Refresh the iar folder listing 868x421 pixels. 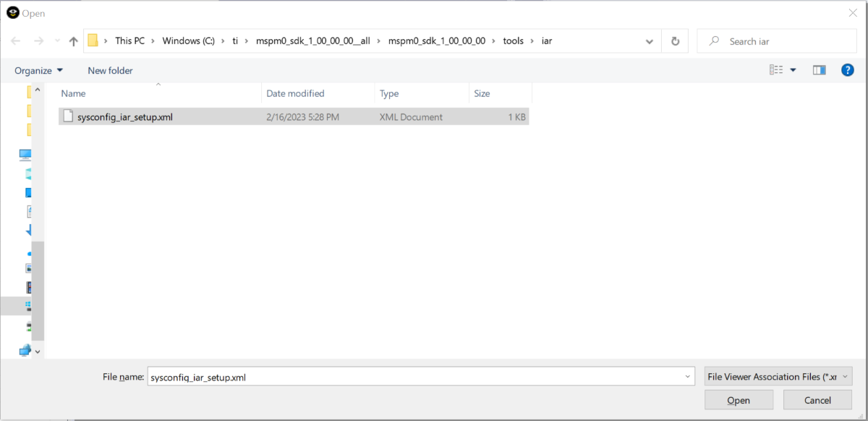[675, 41]
